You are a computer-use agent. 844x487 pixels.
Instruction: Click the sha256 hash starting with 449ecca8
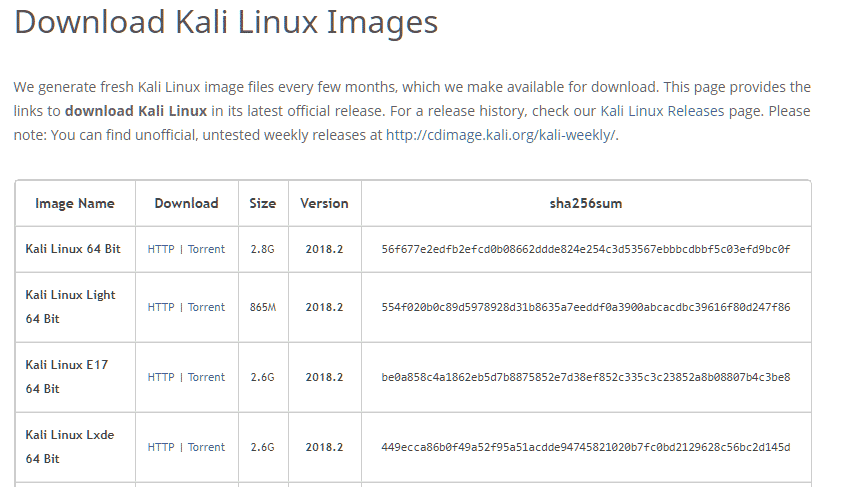pyautogui.click(x=586, y=447)
